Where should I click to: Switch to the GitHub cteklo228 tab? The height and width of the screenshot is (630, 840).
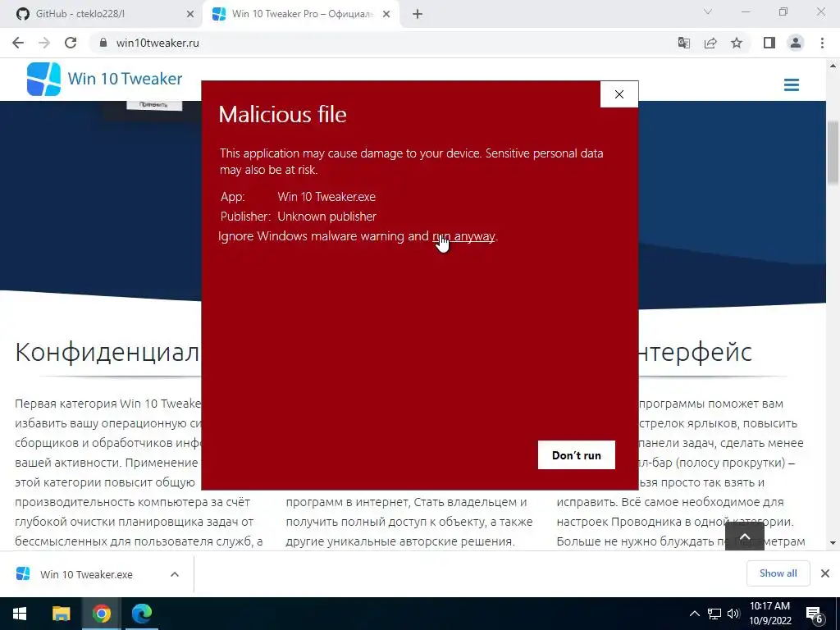(102, 14)
